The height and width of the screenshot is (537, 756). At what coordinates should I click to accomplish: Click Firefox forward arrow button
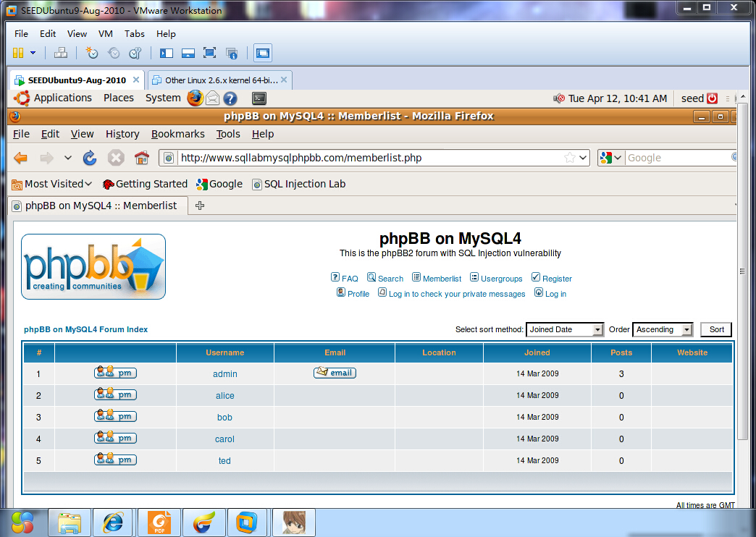click(x=47, y=158)
